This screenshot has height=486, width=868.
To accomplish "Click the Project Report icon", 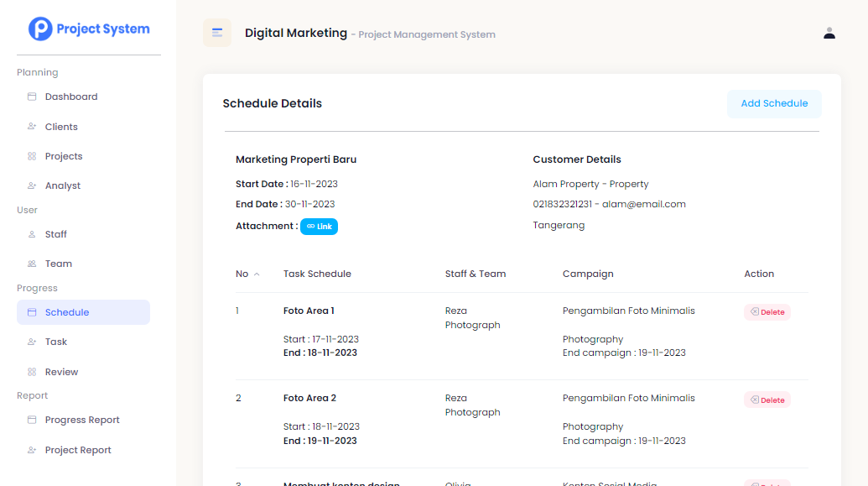I will pyautogui.click(x=32, y=450).
